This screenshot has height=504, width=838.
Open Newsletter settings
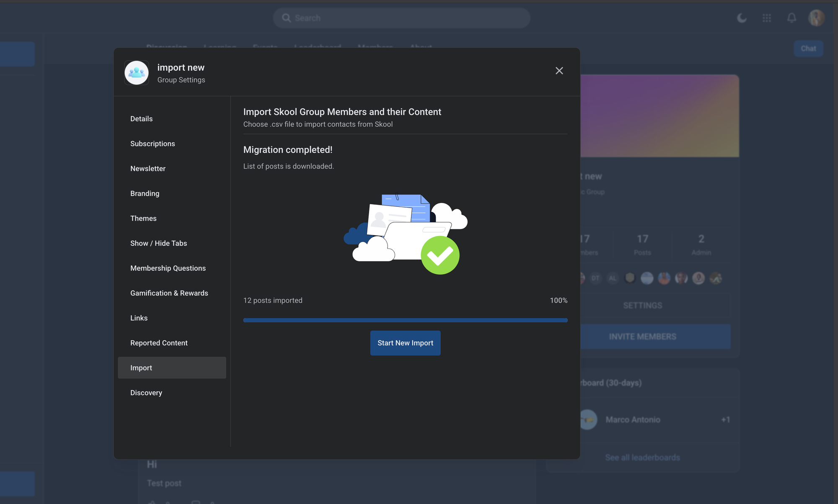click(148, 169)
